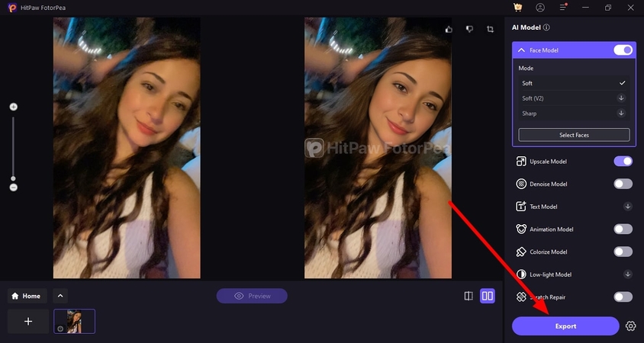This screenshot has height=343, width=644.
Task: Open the user account profile icon
Action: point(540,8)
